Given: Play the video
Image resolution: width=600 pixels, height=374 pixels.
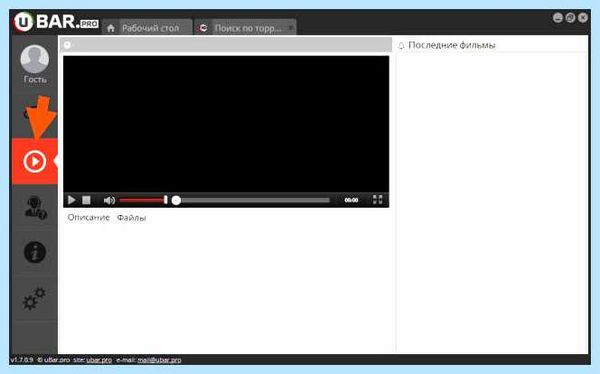Looking at the screenshot, I should click(72, 200).
